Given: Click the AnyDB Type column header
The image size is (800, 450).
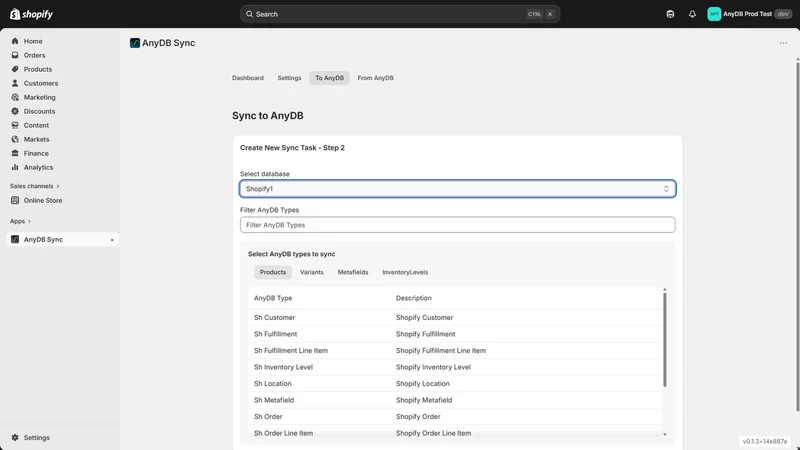Looking at the screenshot, I should [x=273, y=298].
